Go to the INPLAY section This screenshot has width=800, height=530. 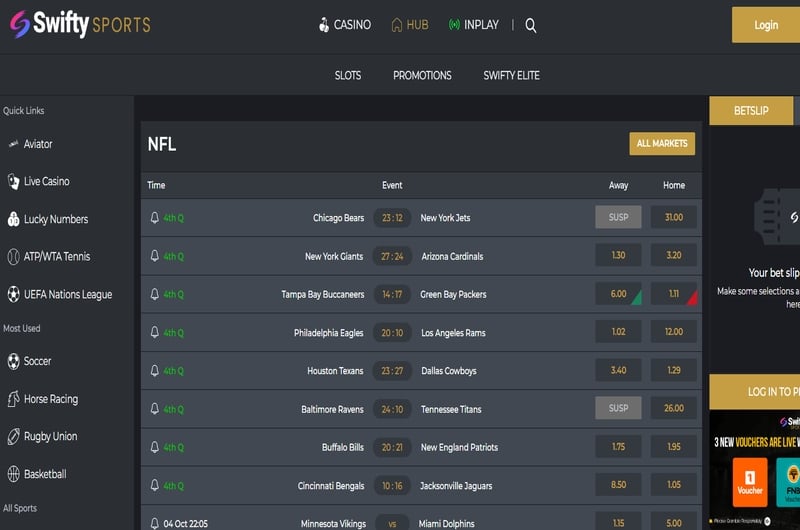[x=473, y=24]
